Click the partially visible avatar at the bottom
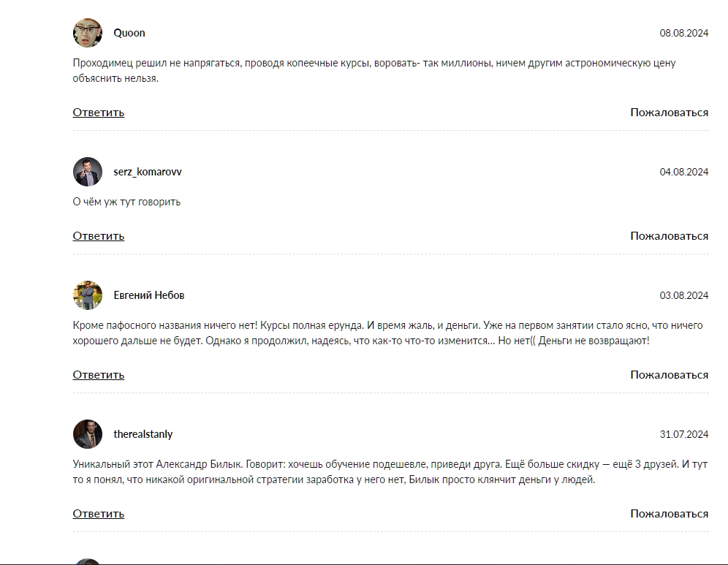Screen dimensions: 728x565 tap(88, 561)
